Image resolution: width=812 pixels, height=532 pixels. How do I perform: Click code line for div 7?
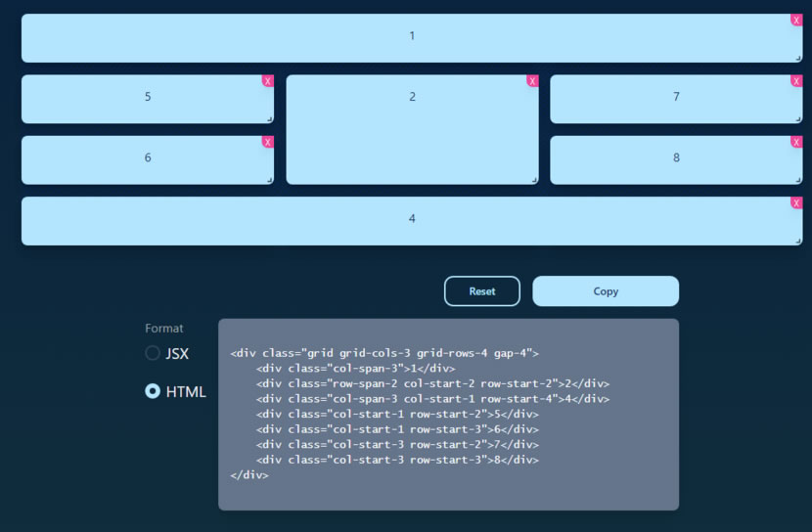pyautogui.click(x=397, y=445)
